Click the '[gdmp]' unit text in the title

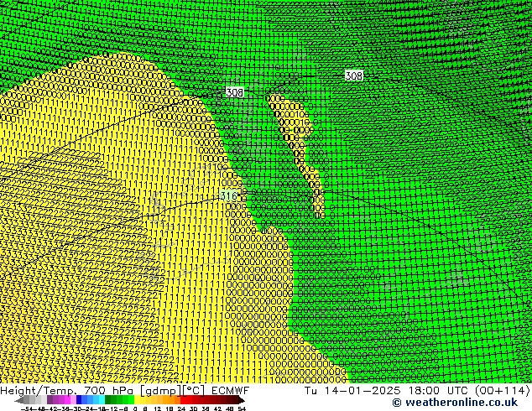(160, 391)
